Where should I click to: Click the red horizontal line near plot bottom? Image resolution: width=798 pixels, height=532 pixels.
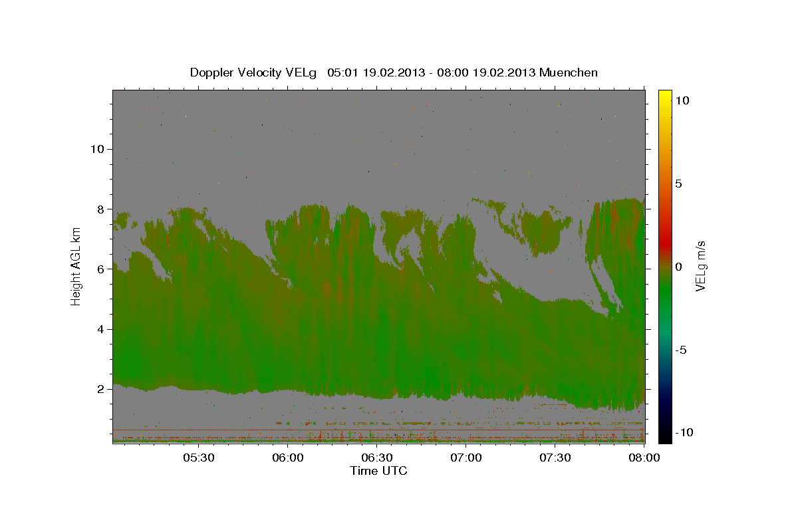point(379,430)
